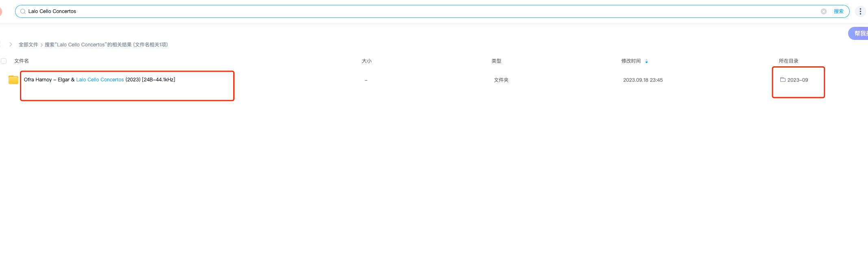
Task: Sort by 类型 column header
Action: pyautogui.click(x=496, y=61)
